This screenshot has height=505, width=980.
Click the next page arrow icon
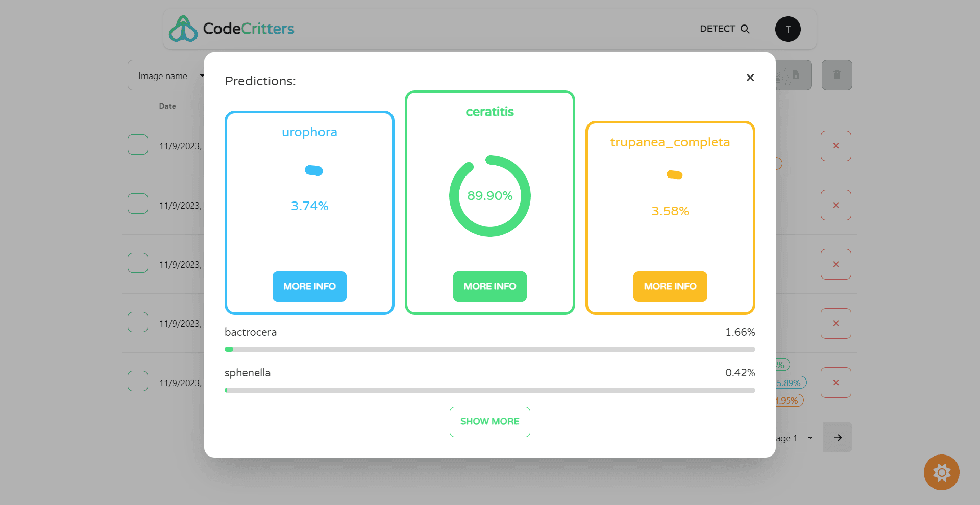(x=838, y=438)
